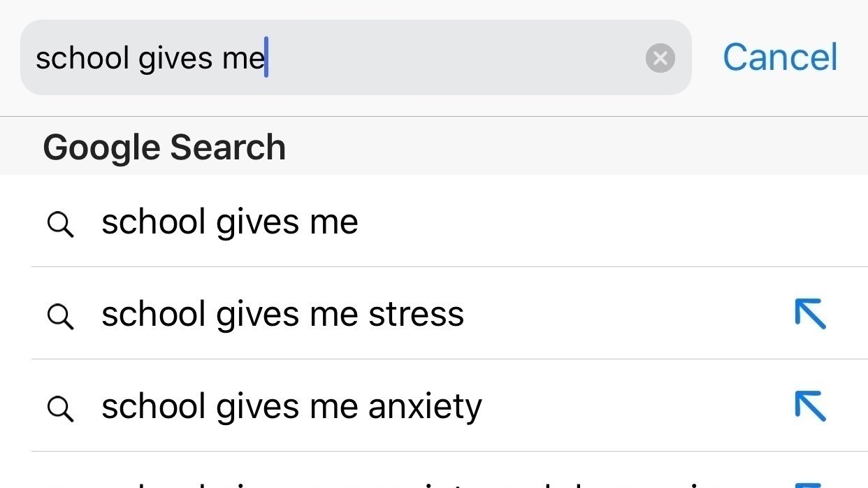Pick the "school gives me anxiety" suggestion
This screenshot has width=868, height=488.
[291, 407]
